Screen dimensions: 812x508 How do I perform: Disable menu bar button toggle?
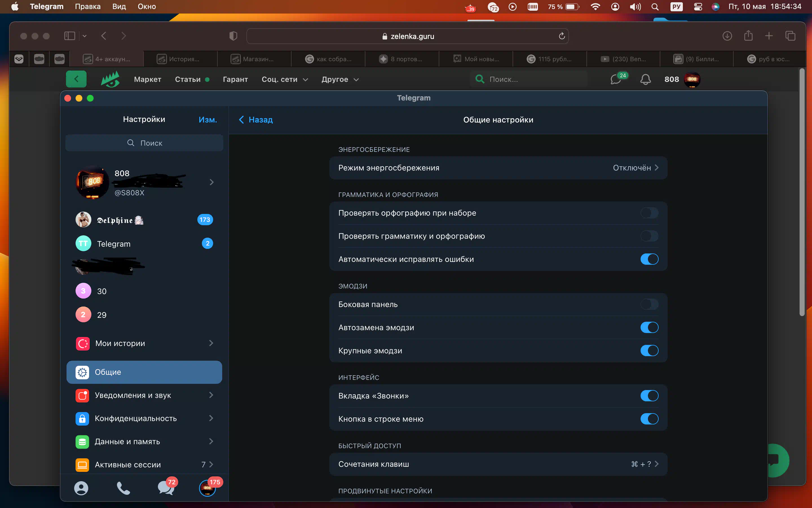(649, 419)
